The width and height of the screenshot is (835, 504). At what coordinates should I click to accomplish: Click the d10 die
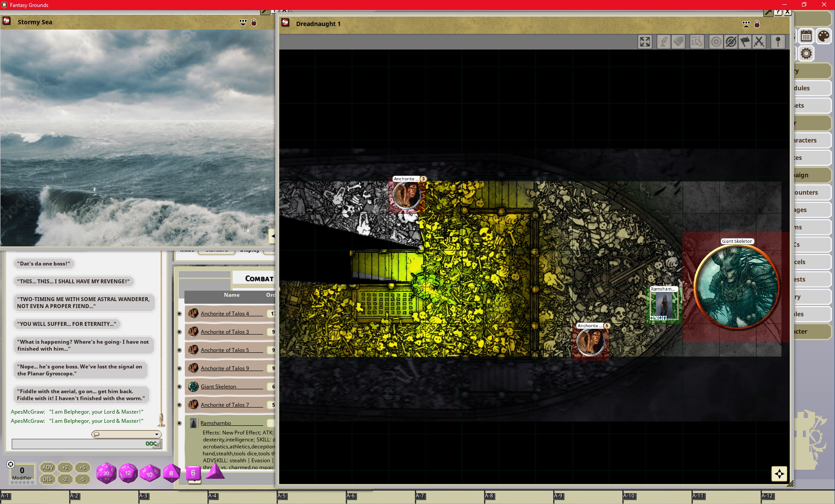point(150,474)
